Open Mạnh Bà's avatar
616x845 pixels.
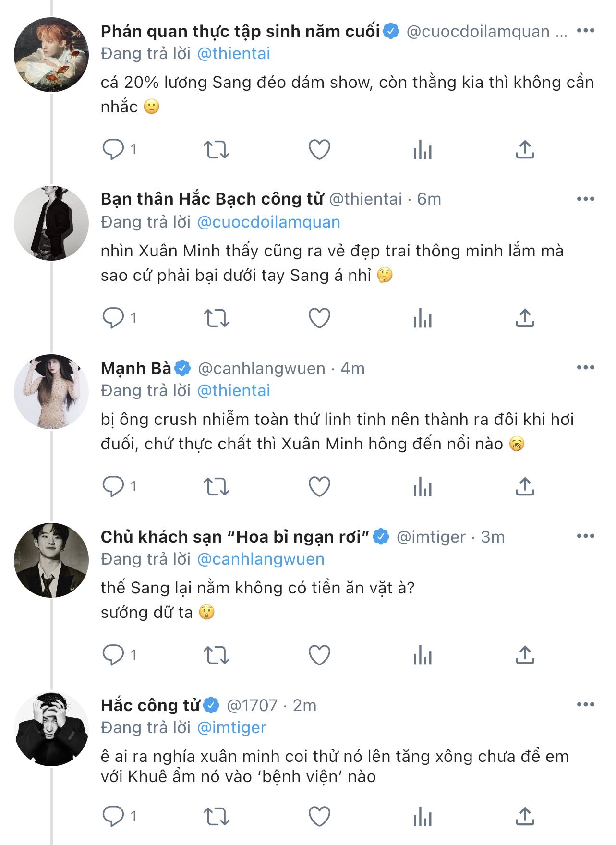pos(51,392)
